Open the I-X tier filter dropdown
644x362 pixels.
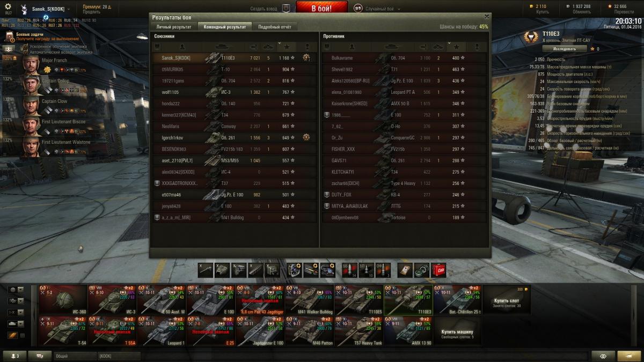[17, 312]
